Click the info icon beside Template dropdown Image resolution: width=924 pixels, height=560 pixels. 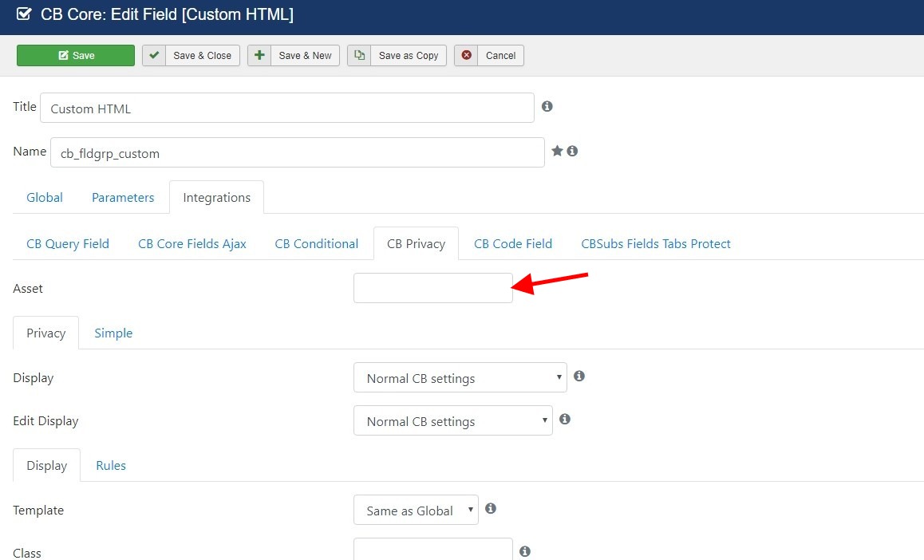(490, 508)
